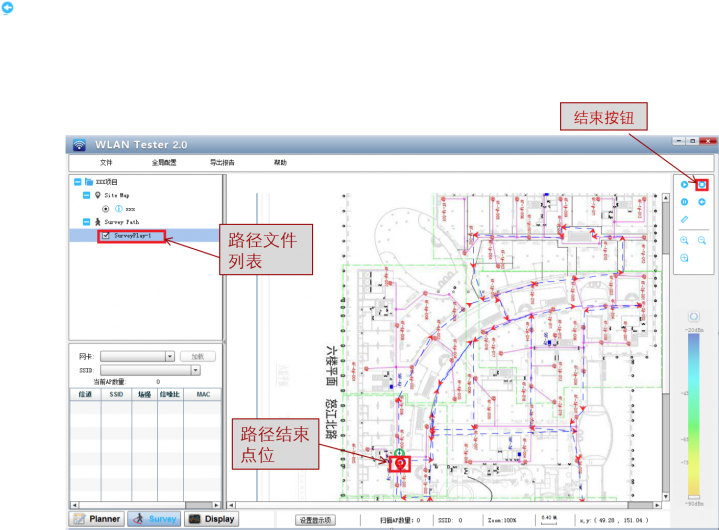Click the WLAN Tester Wi-Fi logo icon
Screen dimensions: 719x530
(x=79, y=145)
